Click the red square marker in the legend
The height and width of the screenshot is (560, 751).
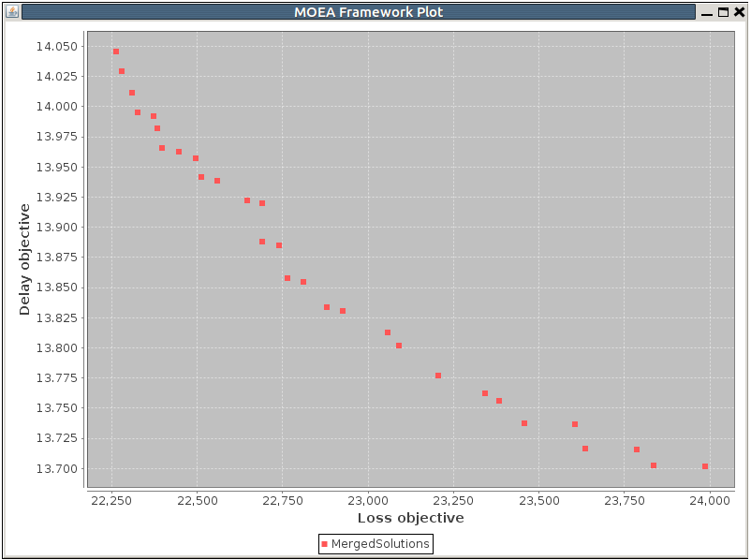[326, 543]
